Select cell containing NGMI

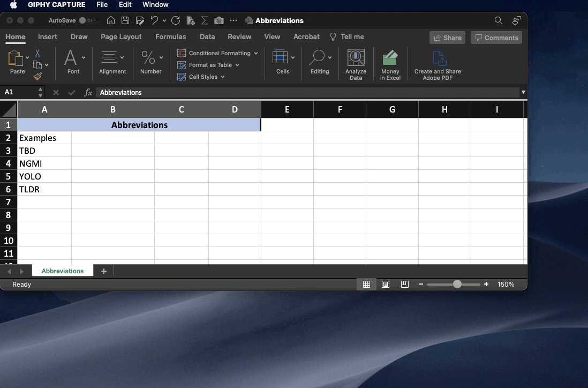[x=44, y=163]
